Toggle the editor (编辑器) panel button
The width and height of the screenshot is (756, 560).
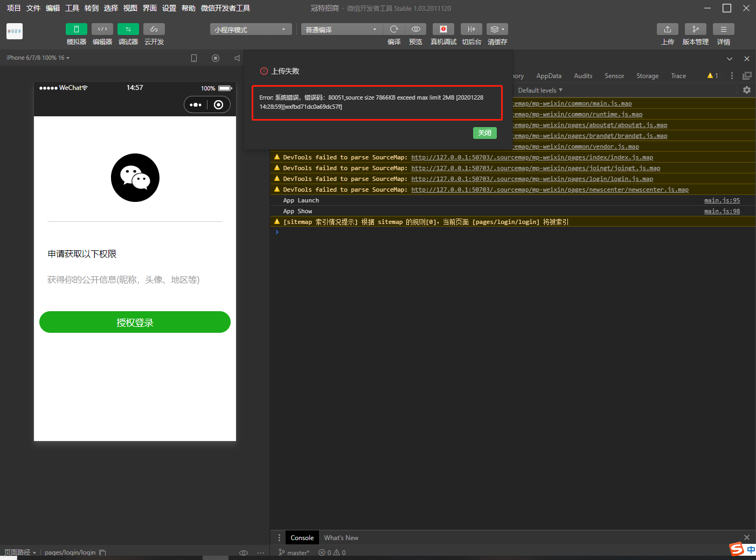click(x=102, y=29)
